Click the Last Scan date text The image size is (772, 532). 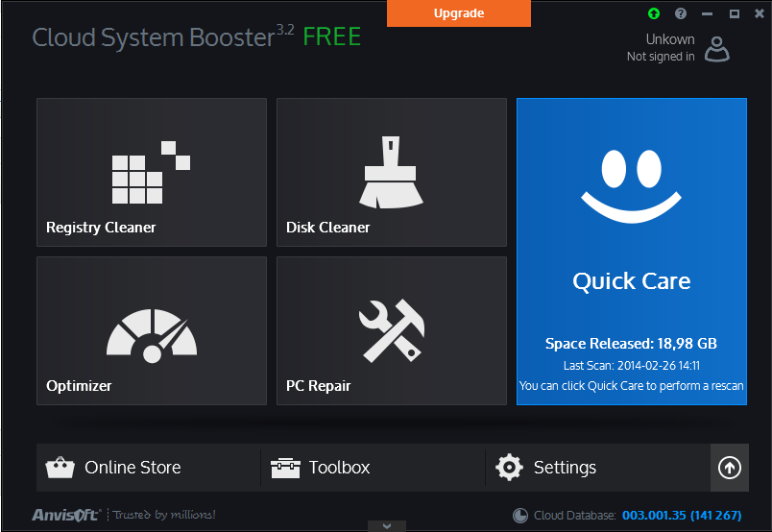[x=632, y=366]
